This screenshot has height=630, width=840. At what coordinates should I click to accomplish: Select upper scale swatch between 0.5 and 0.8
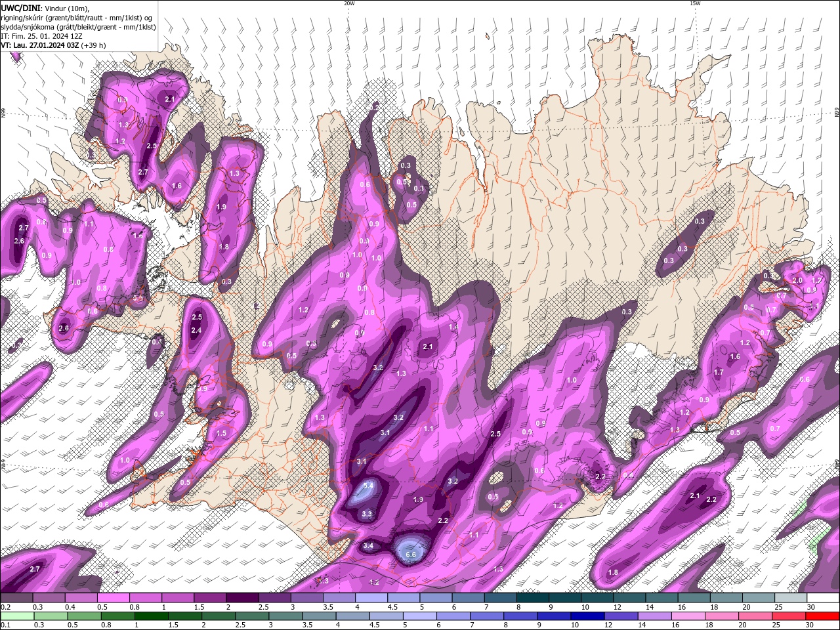[113, 598]
